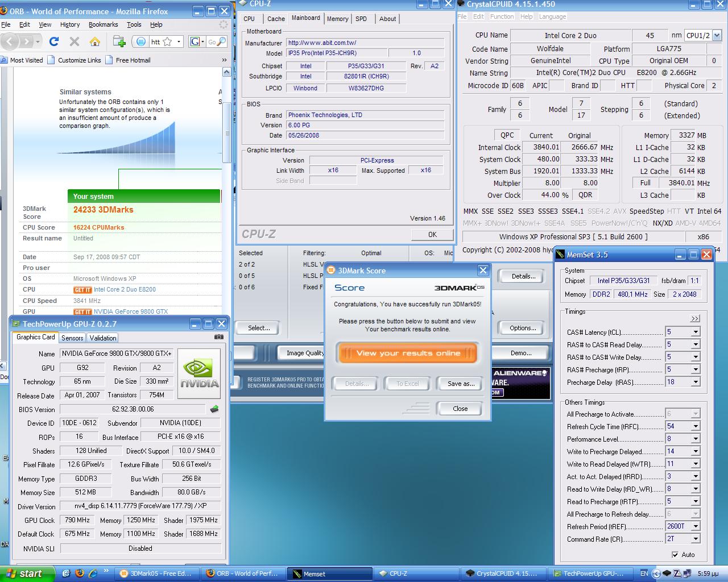Switch to CPU-Z SPD tab

click(x=361, y=19)
